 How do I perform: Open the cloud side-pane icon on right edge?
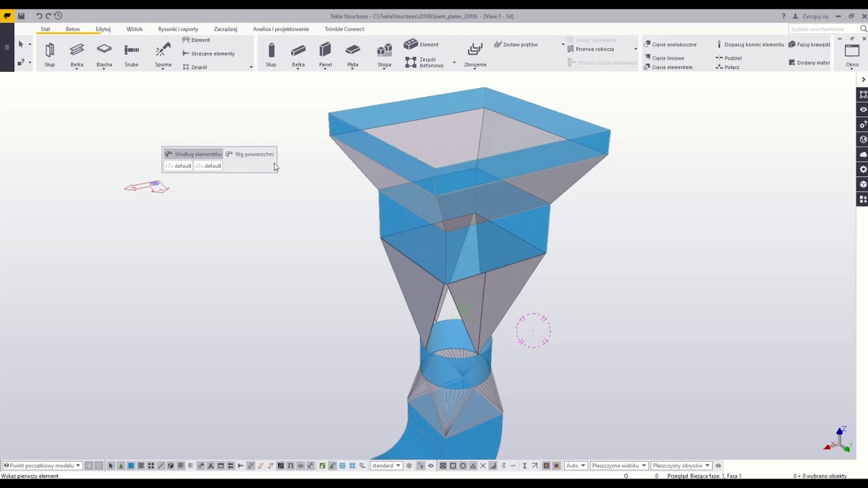[x=863, y=154]
